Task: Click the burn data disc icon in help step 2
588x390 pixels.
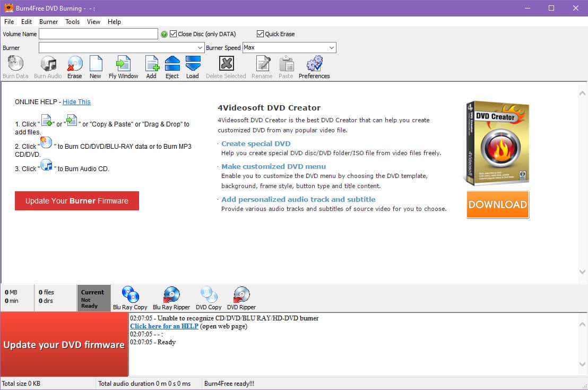Action: tap(46, 142)
